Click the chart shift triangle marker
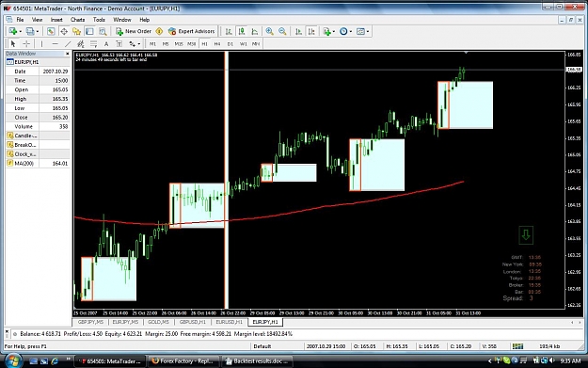The height and width of the screenshot is (368, 588). 466,53
